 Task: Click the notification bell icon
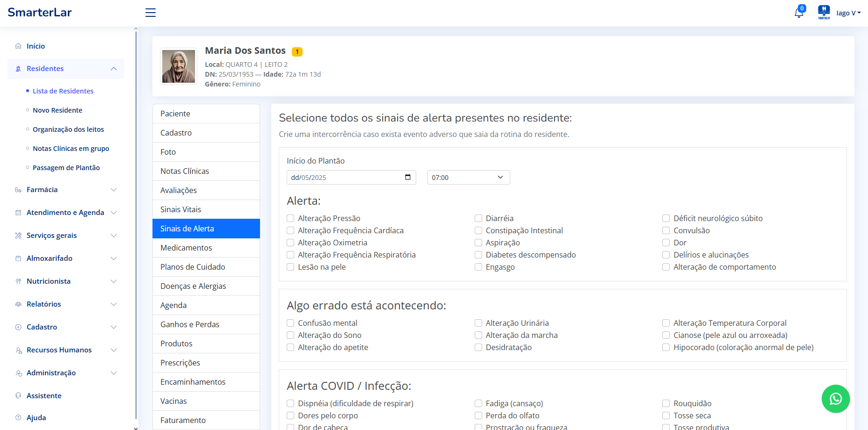click(x=799, y=13)
